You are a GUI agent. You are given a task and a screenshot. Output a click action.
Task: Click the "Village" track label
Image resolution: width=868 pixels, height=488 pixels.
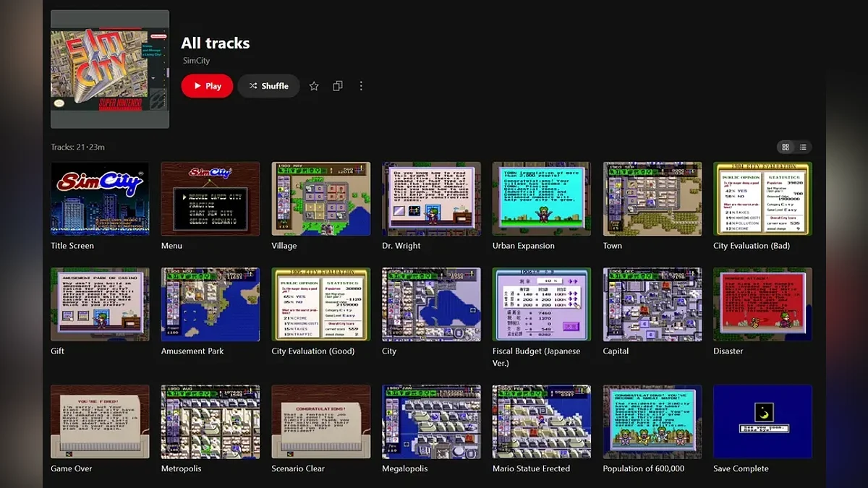coord(284,246)
